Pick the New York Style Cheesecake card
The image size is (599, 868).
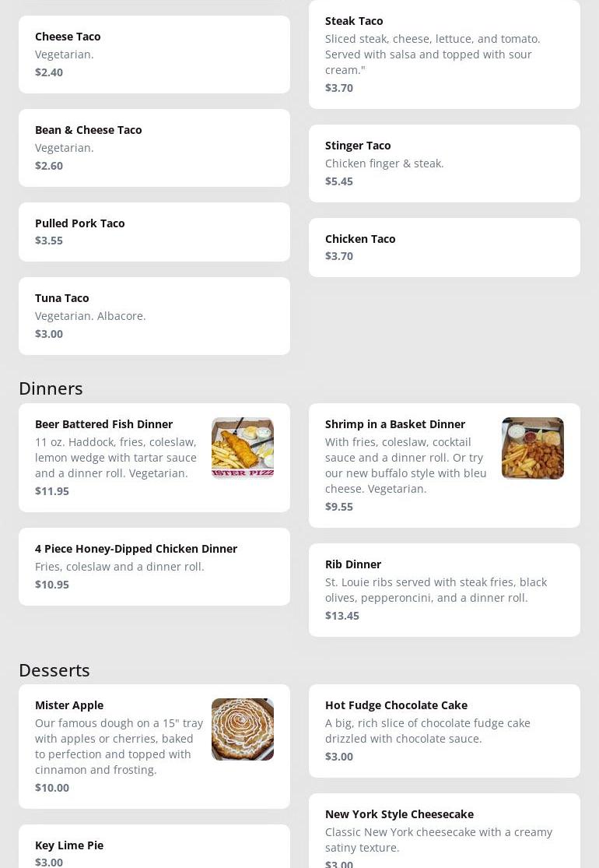[x=444, y=831]
